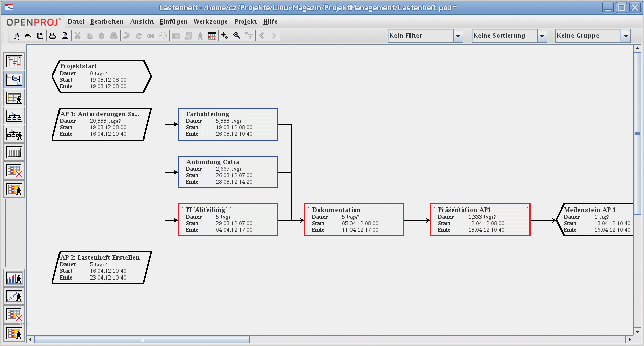The height and width of the screenshot is (346, 644).
Task: Expand the 'Kein Filter' dropdown
Action: pos(458,36)
